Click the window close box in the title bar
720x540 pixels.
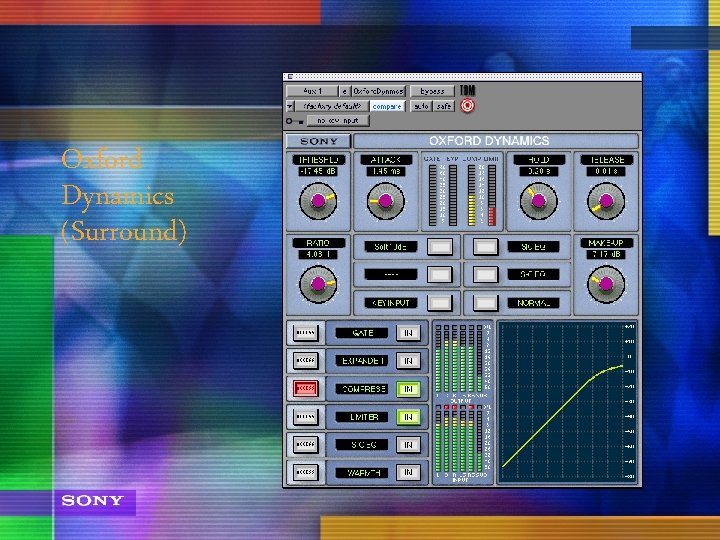click(x=290, y=77)
